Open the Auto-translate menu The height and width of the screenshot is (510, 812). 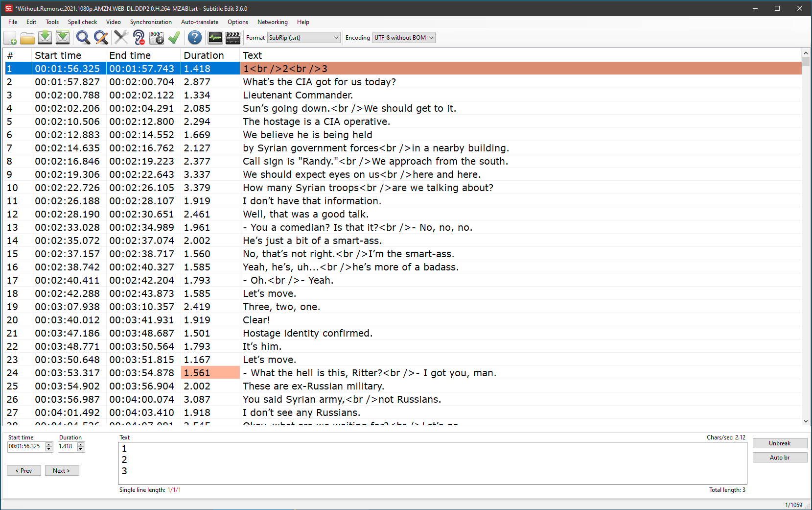[x=200, y=22]
